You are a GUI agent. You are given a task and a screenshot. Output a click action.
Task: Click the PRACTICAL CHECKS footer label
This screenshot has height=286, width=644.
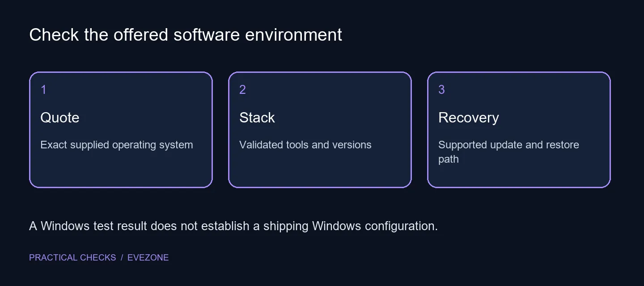(x=72, y=258)
